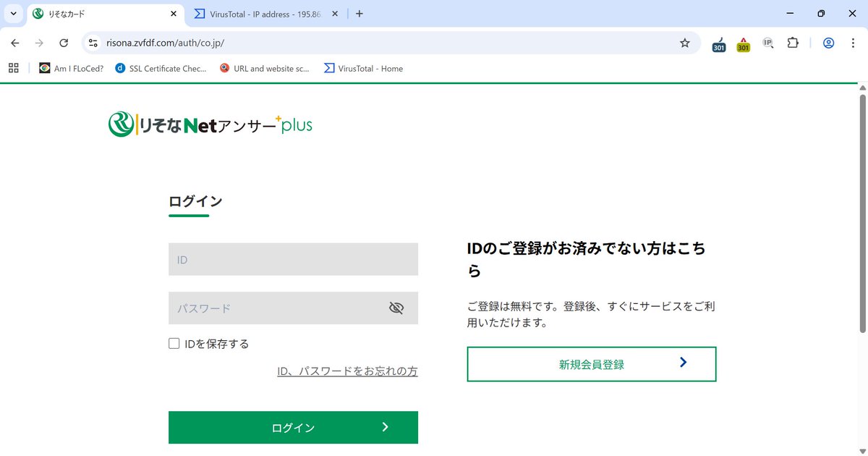Open the Chrome Extensions puzzle-piece menu
This screenshot has height=456, width=868.
793,43
